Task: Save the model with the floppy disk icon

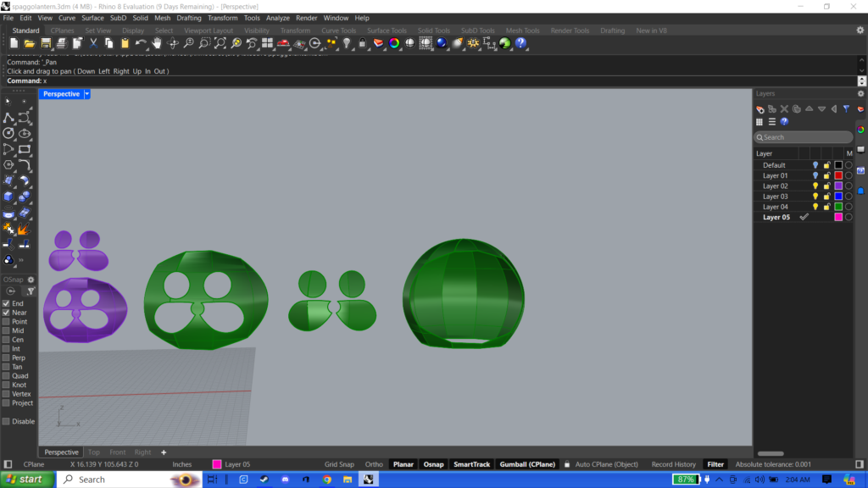Action: tap(46, 43)
